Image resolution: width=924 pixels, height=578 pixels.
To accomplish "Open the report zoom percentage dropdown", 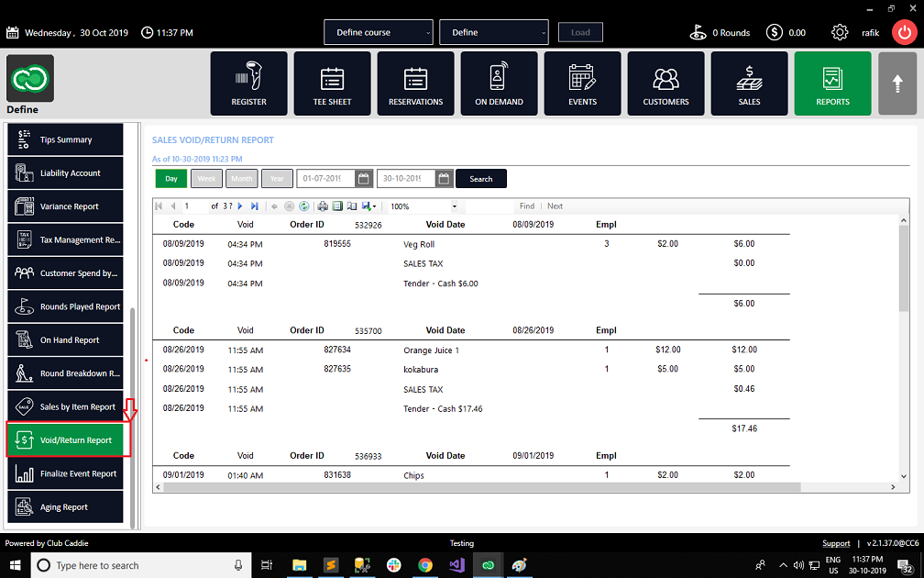I will [453, 206].
